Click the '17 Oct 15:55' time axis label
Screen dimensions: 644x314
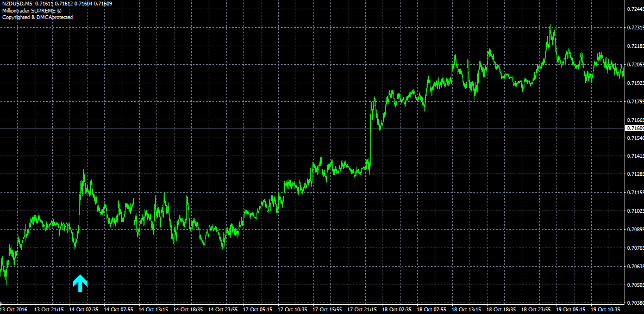coord(328,309)
